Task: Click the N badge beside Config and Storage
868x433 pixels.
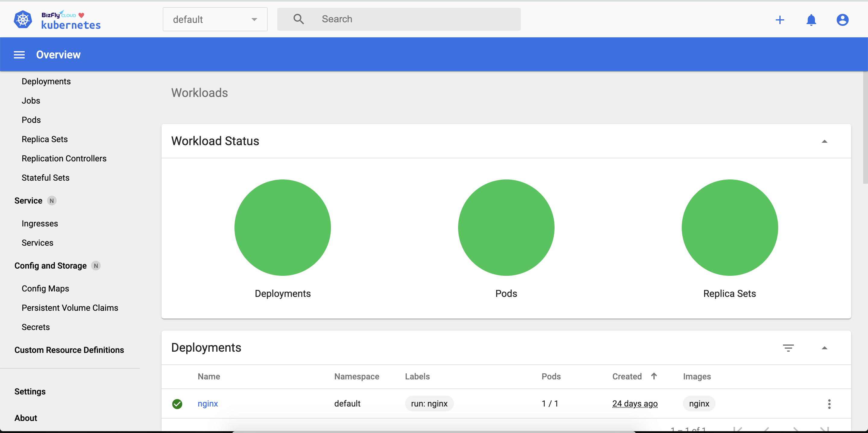Action: [x=96, y=266]
